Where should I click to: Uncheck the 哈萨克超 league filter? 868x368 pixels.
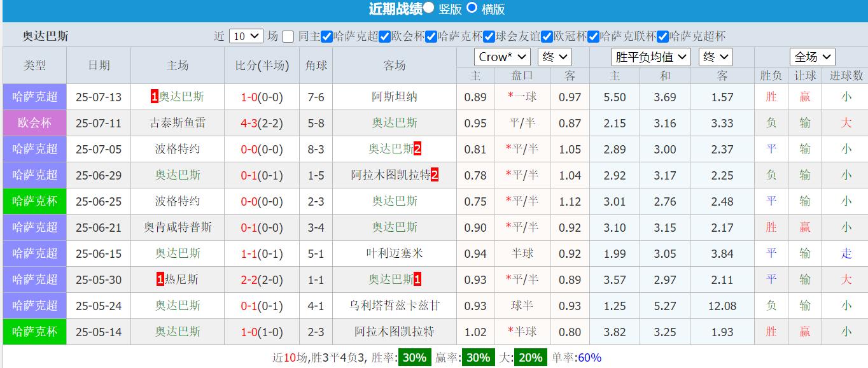(x=325, y=37)
